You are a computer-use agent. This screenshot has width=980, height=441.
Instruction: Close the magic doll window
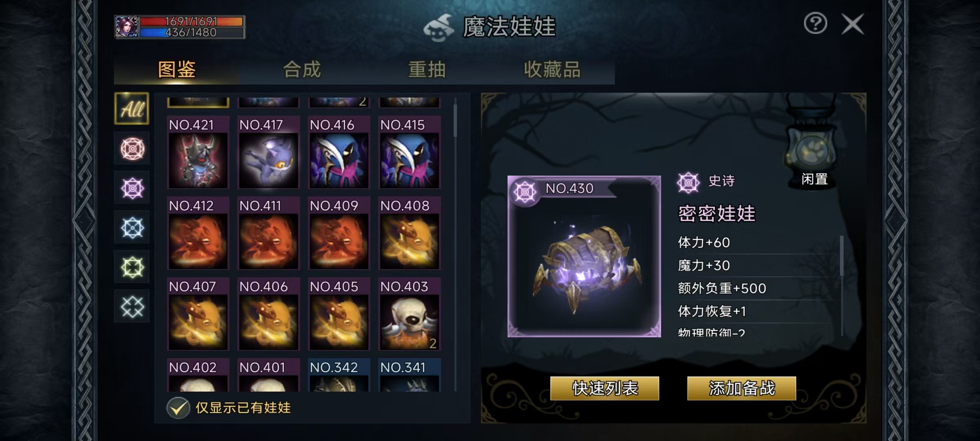(853, 24)
